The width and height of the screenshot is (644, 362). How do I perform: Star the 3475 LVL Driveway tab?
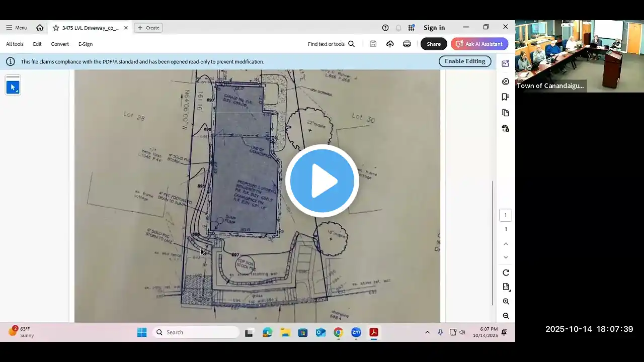tap(56, 28)
